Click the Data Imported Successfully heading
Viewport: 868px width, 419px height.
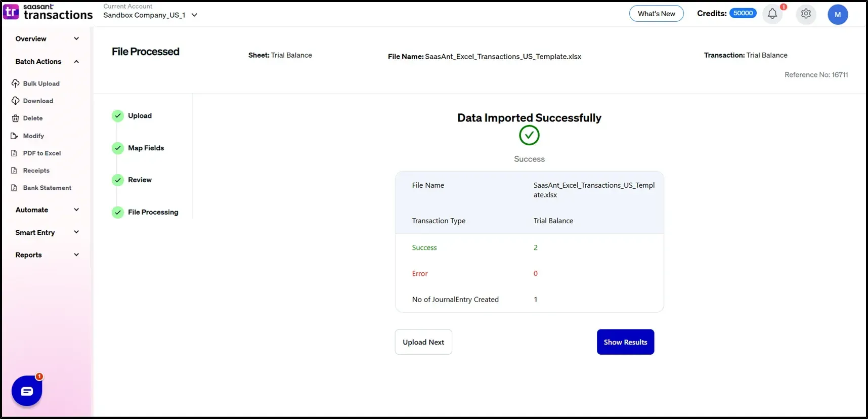pos(529,118)
